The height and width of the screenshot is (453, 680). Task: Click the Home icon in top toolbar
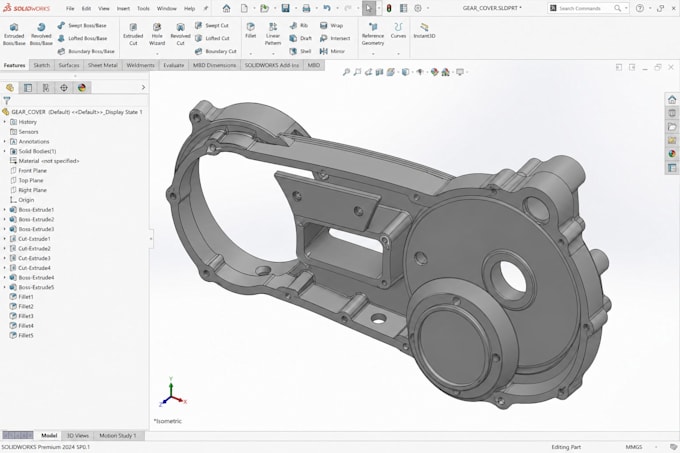226,8
